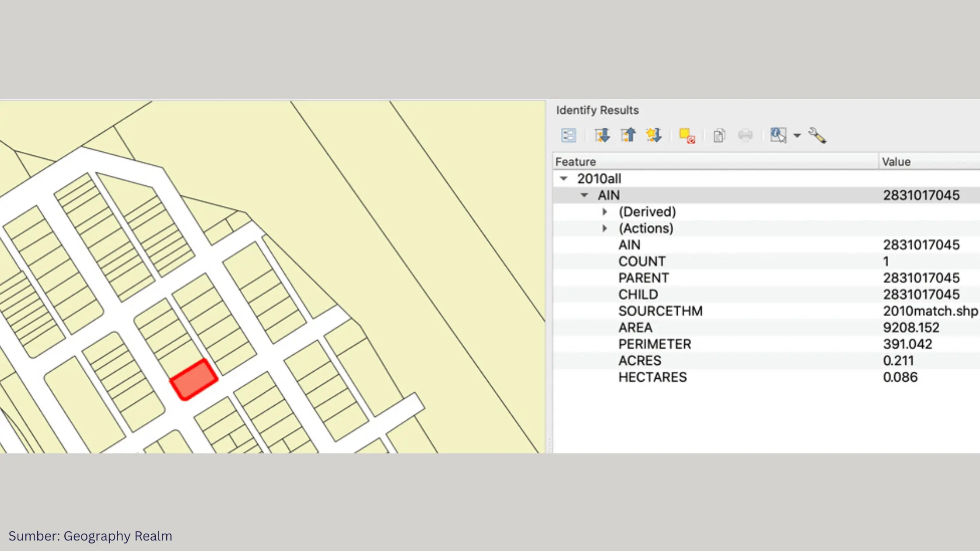980x551 pixels.
Task: Click the red highlighted parcel on map
Action: (x=194, y=379)
